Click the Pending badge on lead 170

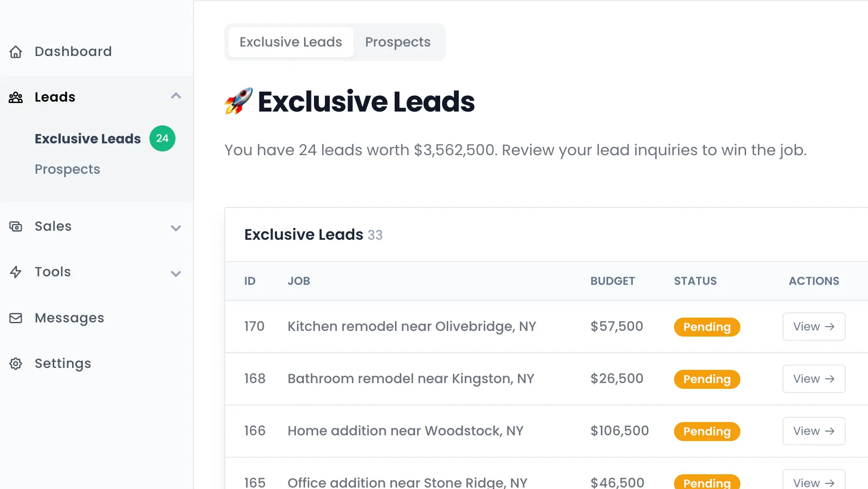point(706,327)
